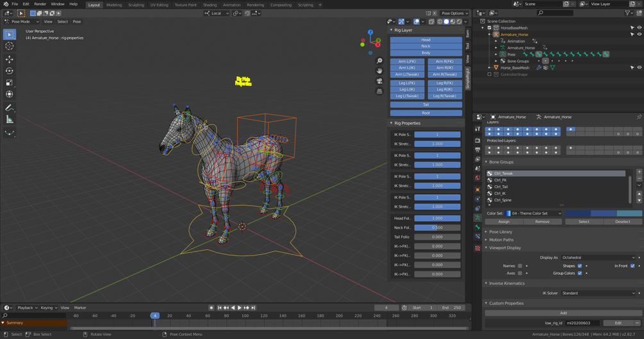Open the Display As Octahedral dropdown
The image size is (644, 339).
[598, 258]
